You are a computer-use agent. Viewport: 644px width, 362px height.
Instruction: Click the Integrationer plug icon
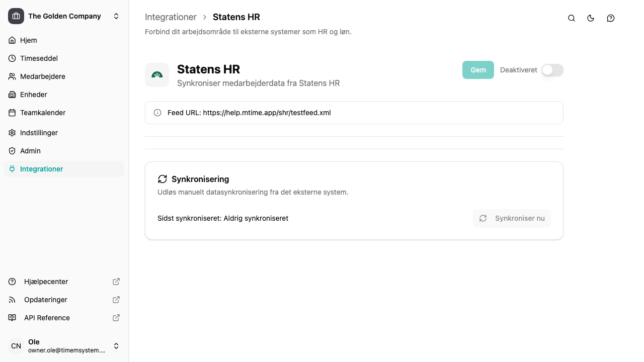[x=12, y=169]
